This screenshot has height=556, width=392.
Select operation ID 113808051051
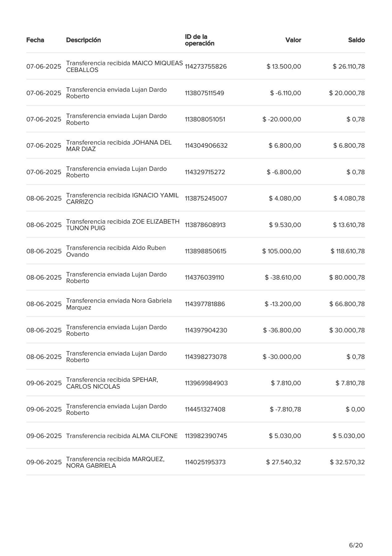(205, 119)
